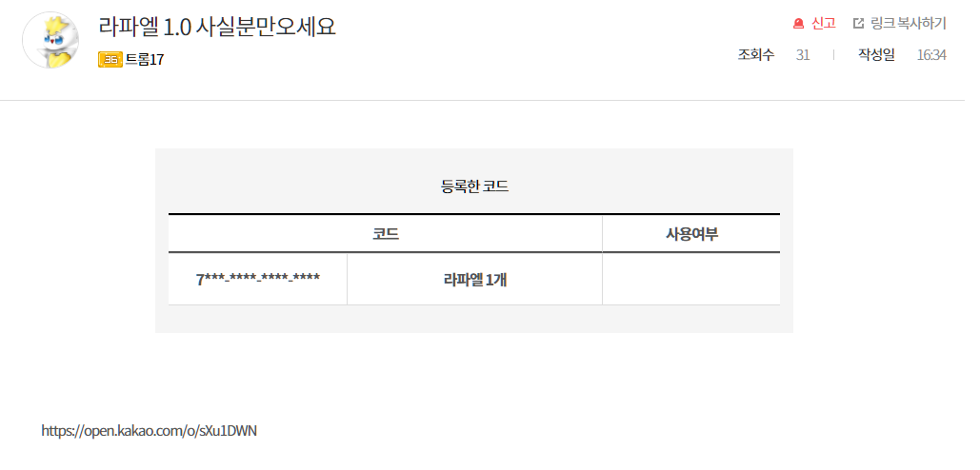Click the 등록한 코드 heading
This screenshot has width=980, height=470.
pos(474,186)
